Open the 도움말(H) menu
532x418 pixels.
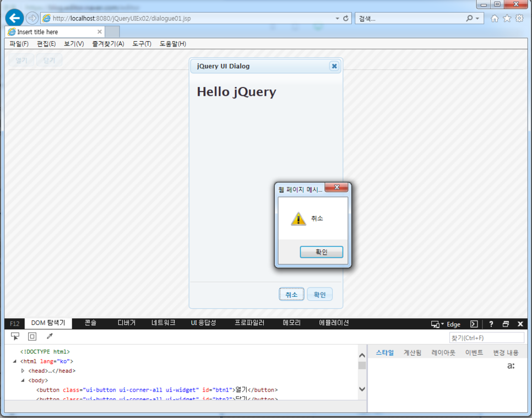coord(173,44)
